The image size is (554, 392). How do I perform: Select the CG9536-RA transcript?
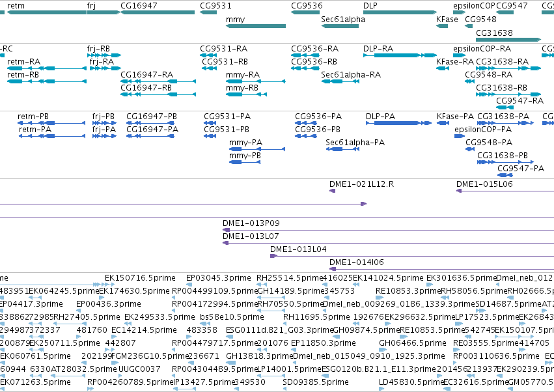tap(305, 55)
